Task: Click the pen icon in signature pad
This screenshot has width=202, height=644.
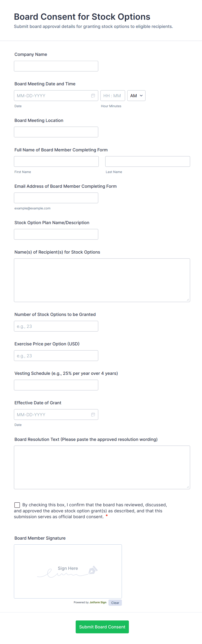Action: (x=93, y=570)
